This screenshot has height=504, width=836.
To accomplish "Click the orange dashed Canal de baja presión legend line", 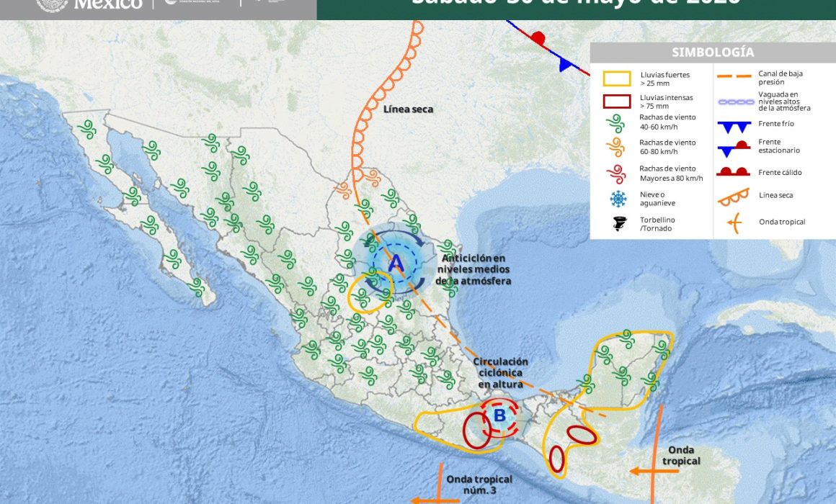I will coord(734,77).
